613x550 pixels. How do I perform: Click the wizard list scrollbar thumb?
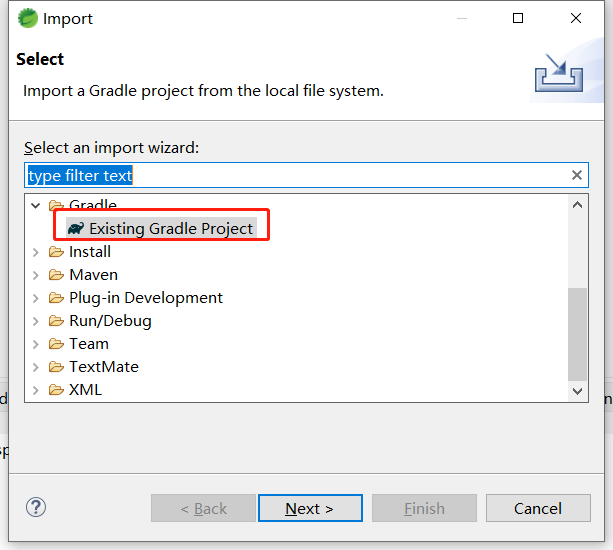tap(577, 334)
